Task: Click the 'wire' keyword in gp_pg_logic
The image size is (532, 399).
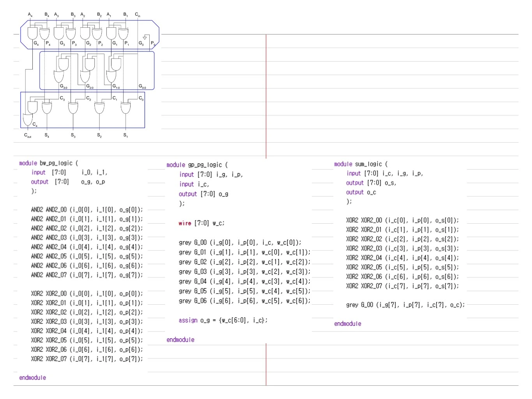Action: [185, 223]
